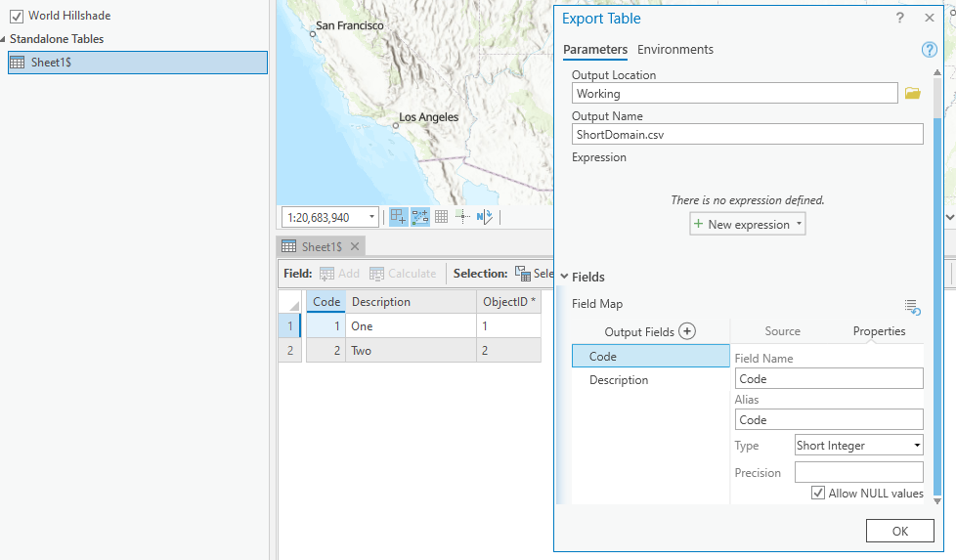Switch to the Environments tab
This screenshot has height=560, width=956.
click(674, 50)
